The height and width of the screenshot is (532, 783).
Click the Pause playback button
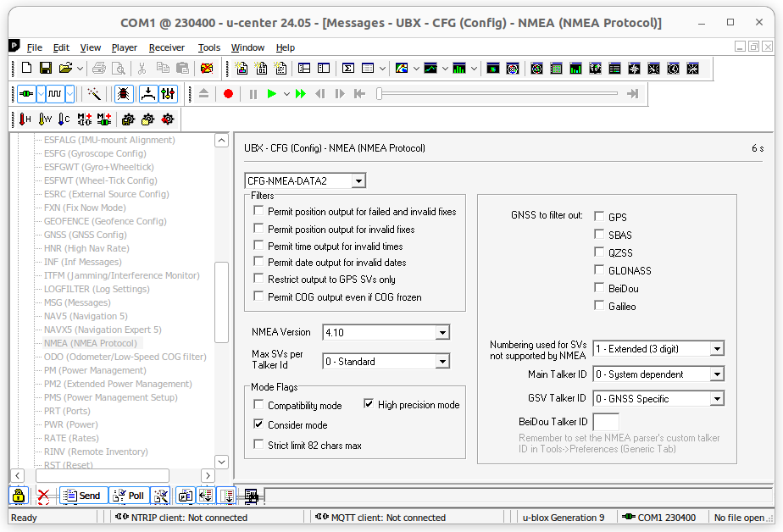[253, 94]
